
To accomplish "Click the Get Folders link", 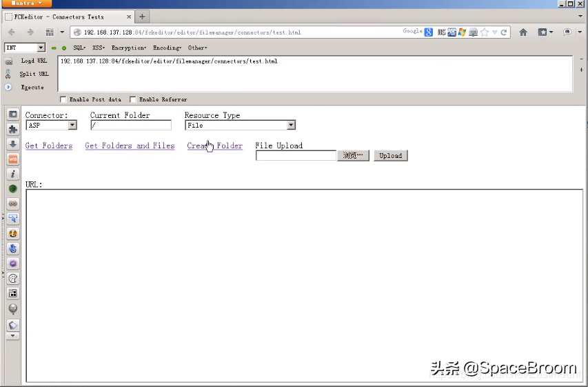I will (x=49, y=146).
